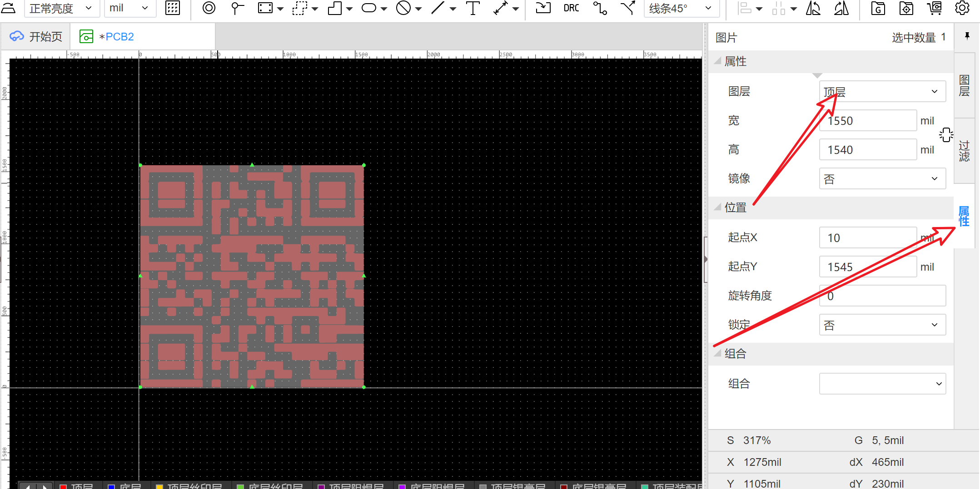Select the Text tool
Viewport: 980px width, 489px height.
pos(473,8)
